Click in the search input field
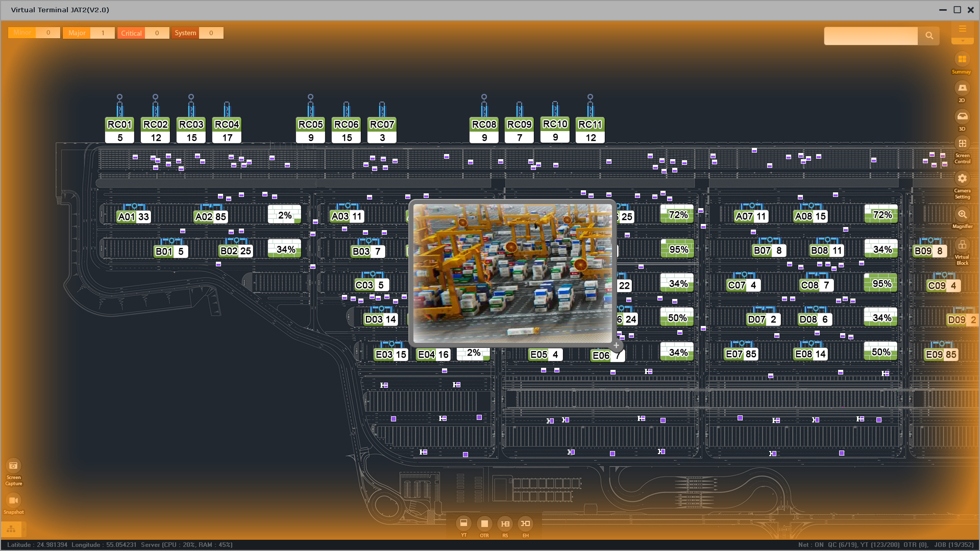The width and height of the screenshot is (980, 551). [x=870, y=36]
